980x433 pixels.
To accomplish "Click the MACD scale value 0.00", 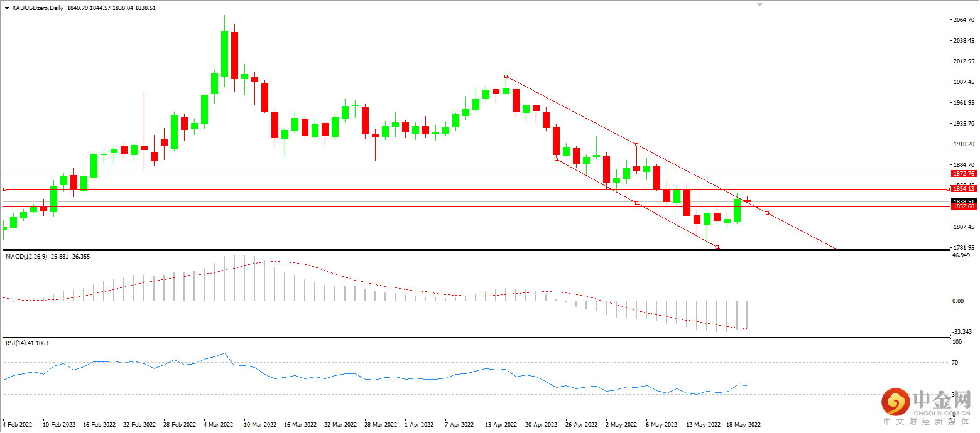I will [x=959, y=301].
